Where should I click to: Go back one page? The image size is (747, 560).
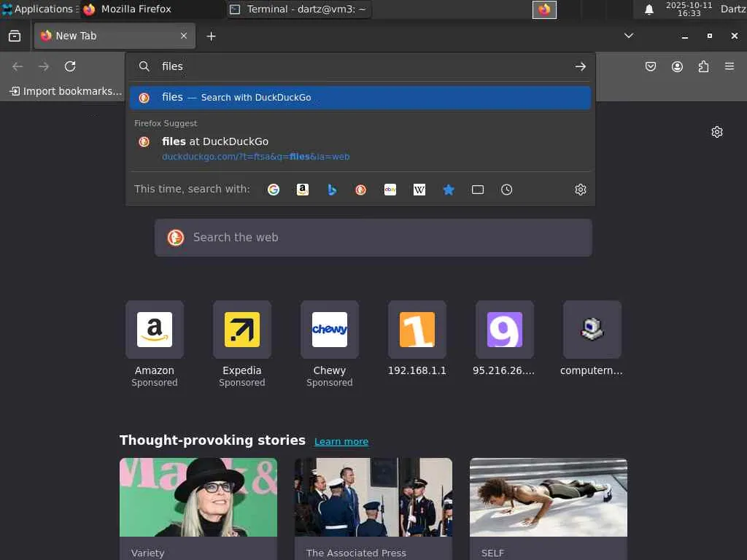click(x=18, y=66)
